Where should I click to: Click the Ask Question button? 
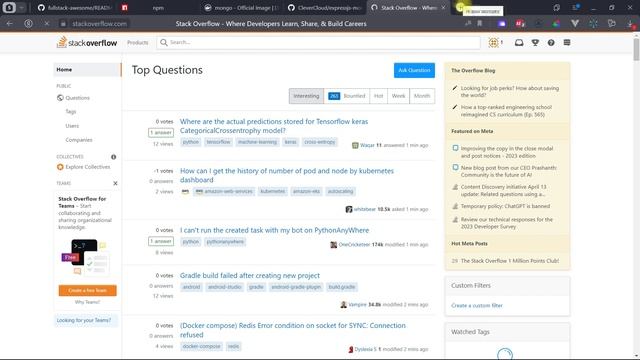pos(414,70)
